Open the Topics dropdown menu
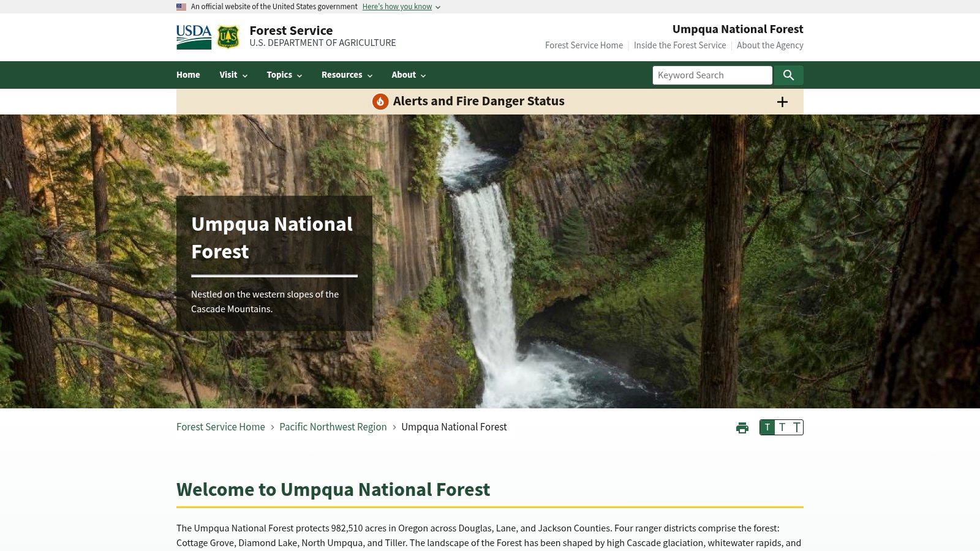The height and width of the screenshot is (551, 980). 284,75
